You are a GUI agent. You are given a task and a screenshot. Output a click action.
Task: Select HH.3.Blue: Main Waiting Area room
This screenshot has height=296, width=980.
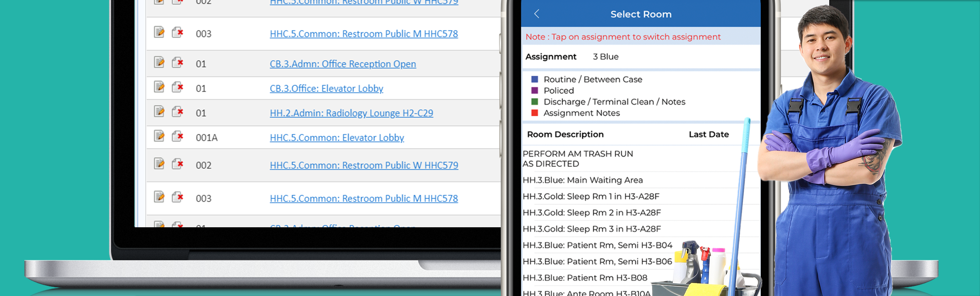(583, 180)
